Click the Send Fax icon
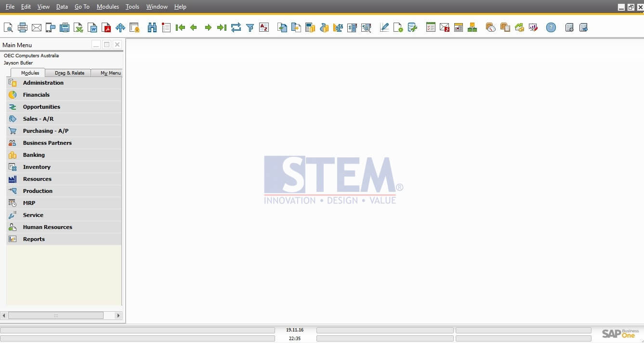The width and height of the screenshot is (644, 343). click(x=65, y=27)
